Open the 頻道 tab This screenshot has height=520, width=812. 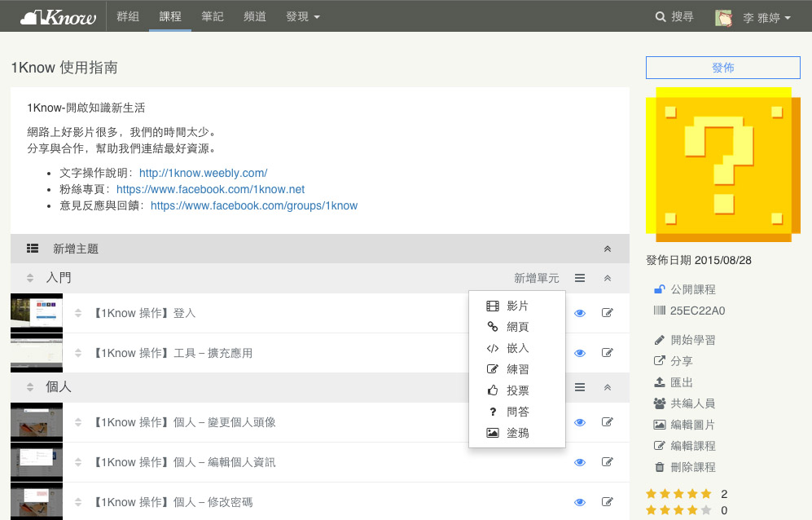coord(255,16)
